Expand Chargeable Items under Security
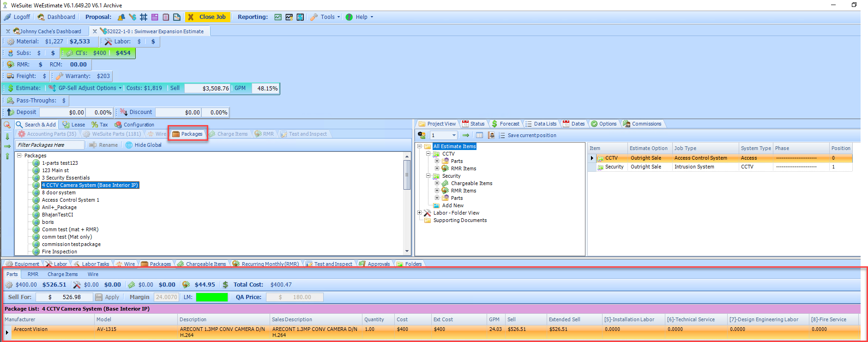The width and height of the screenshot is (868, 342). [x=437, y=183]
